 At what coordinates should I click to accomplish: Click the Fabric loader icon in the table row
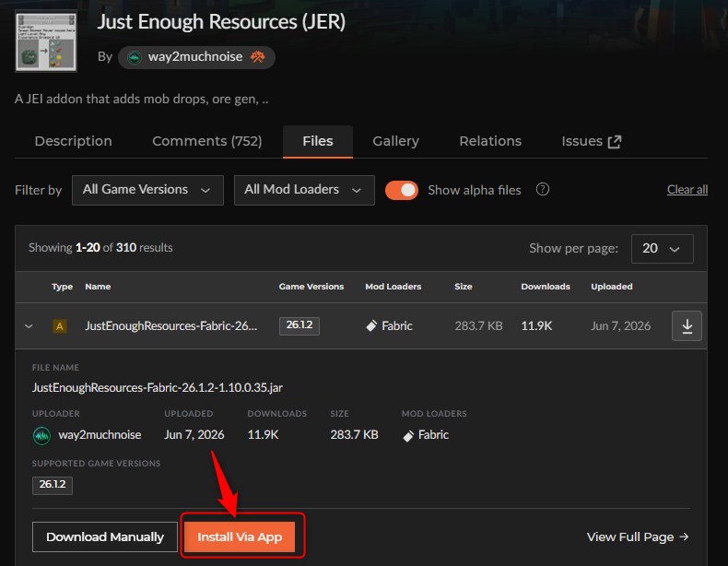[x=371, y=325]
